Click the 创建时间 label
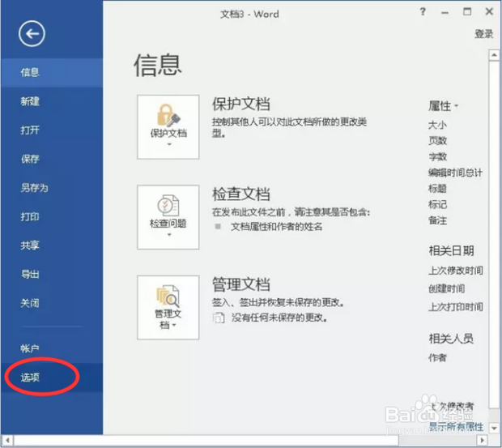 [x=447, y=289]
